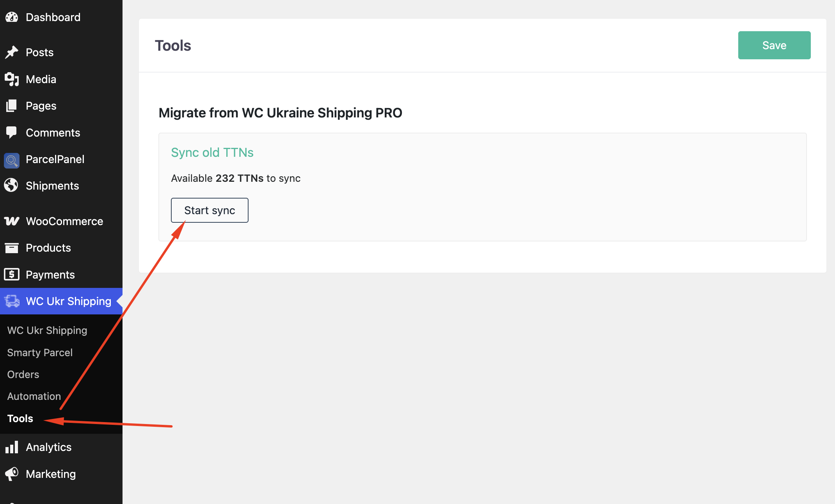Click the Migrate from WC Ukraine Shipping PRO heading

280,113
